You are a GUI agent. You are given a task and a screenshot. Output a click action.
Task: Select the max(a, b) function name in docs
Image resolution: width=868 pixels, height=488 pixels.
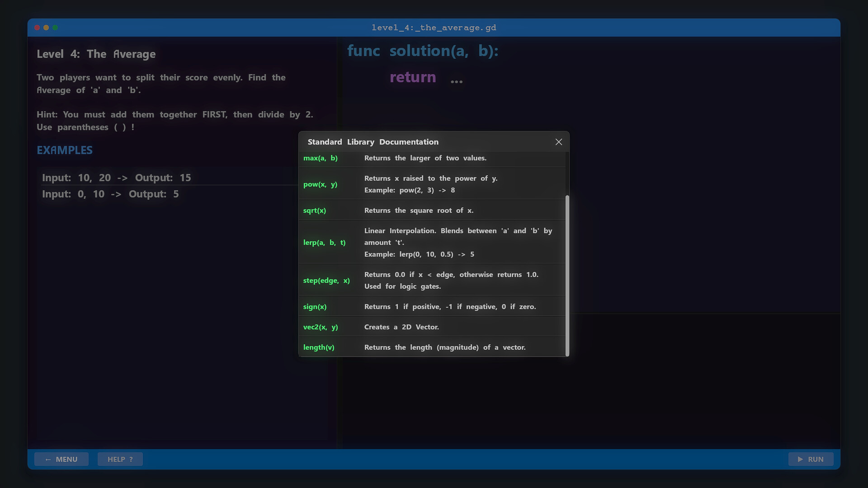tap(321, 158)
